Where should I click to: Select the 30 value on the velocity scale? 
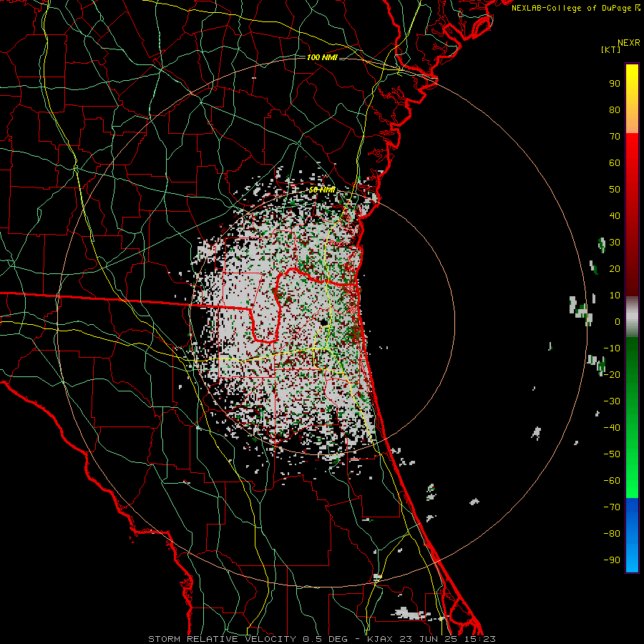click(x=615, y=243)
